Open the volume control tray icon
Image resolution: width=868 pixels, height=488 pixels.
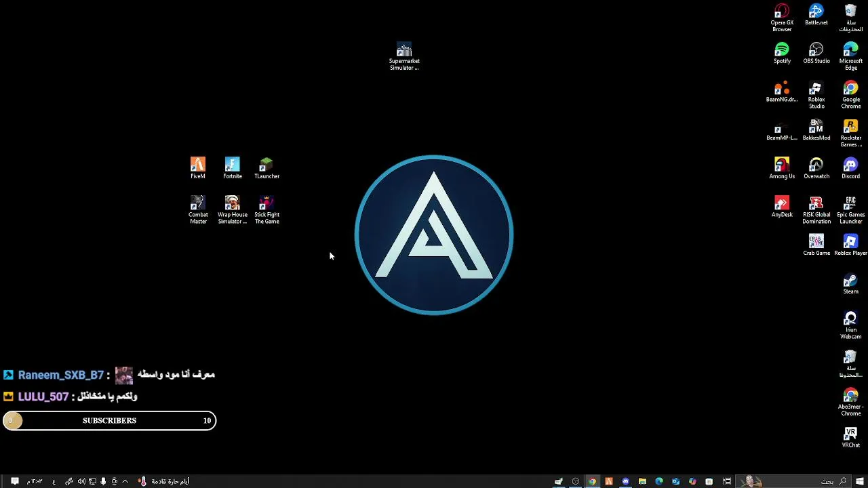81,481
